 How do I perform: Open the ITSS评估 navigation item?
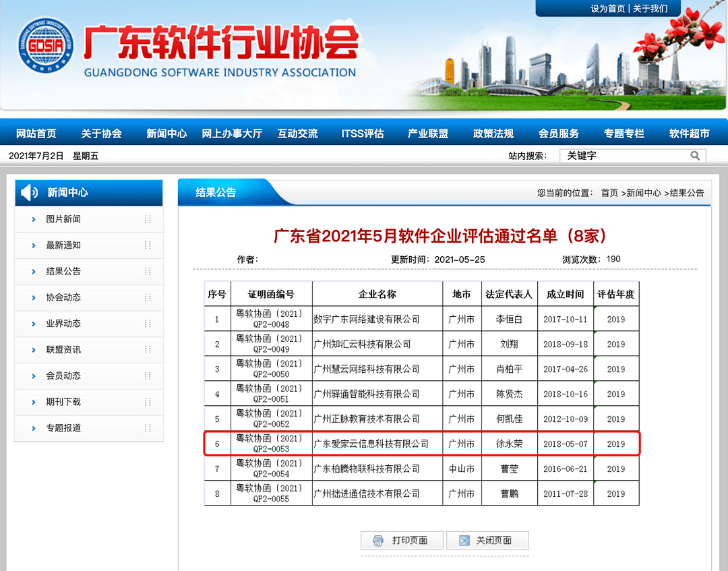tap(363, 133)
